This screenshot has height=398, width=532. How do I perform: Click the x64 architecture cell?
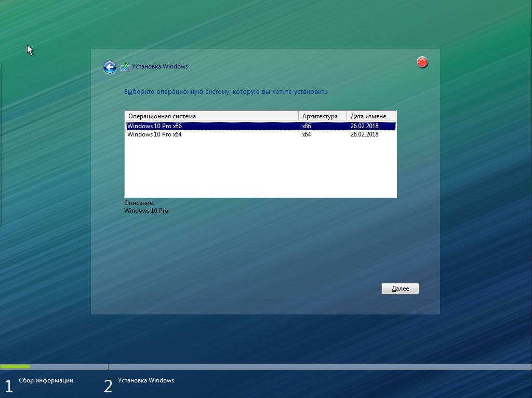[x=307, y=134]
